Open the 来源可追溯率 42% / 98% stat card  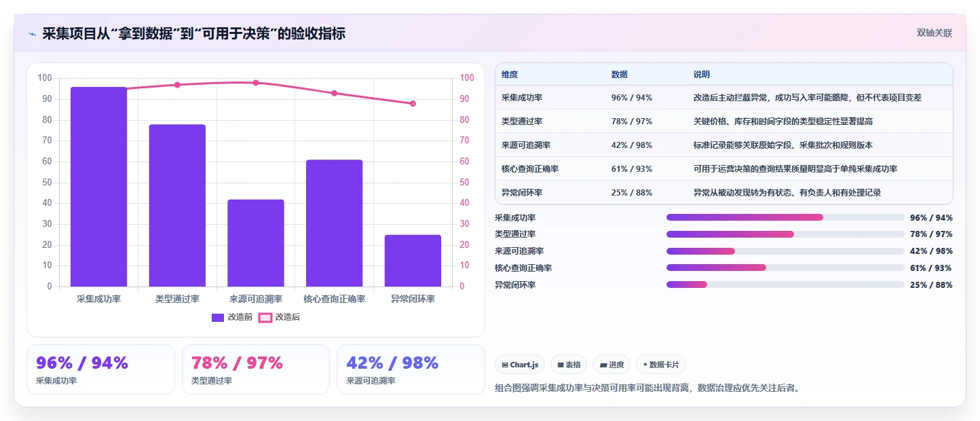[x=411, y=369]
